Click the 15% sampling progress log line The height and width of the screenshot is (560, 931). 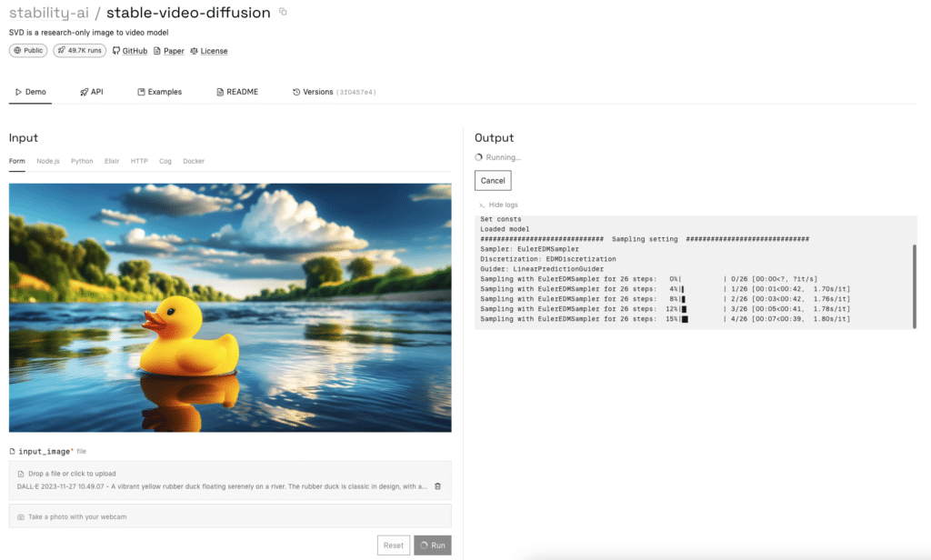pos(665,319)
